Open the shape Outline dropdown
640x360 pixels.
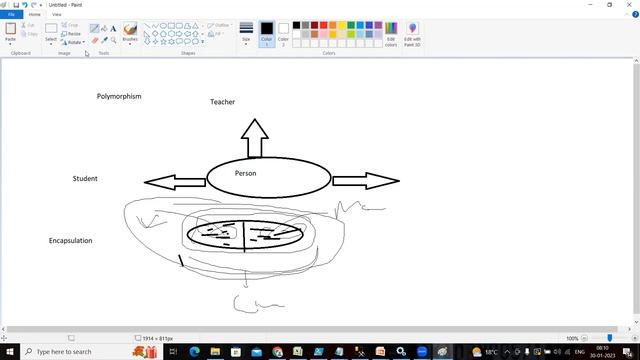[x=220, y=25]
